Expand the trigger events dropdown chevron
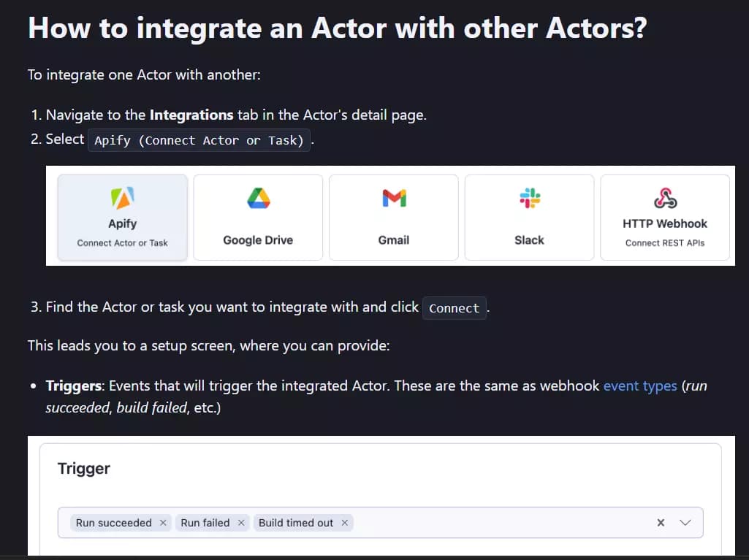This screenshot has height=560, width=749. [685, 522]
